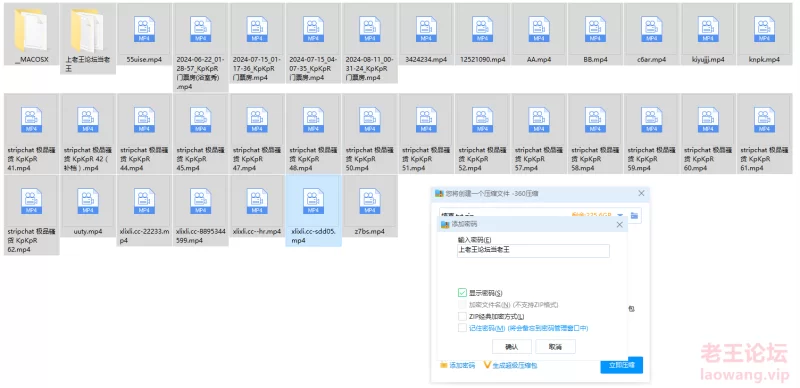Viewport: 800px width, 388px height.
Task: Tick the 记住密码 checkbox
Action: tap(462, 328)
